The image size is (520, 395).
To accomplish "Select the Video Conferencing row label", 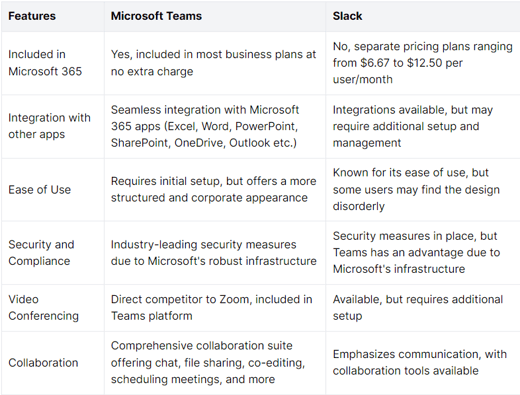I will pyautogui.click(x=43, y=307).
